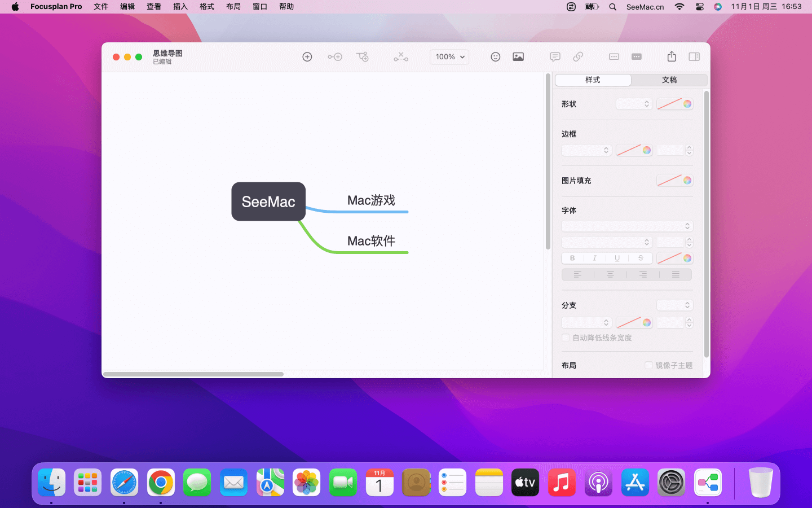This screenshot has height=508, width=812.
Task: Open the emoji smiley picker
Action: 496,57
